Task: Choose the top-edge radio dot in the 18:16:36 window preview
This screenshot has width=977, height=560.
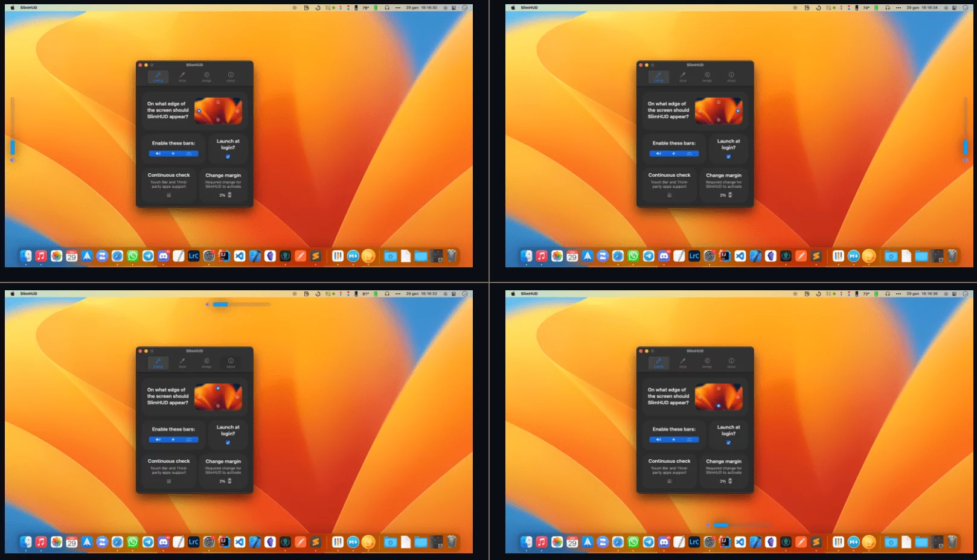Action: tap(719, 387)
